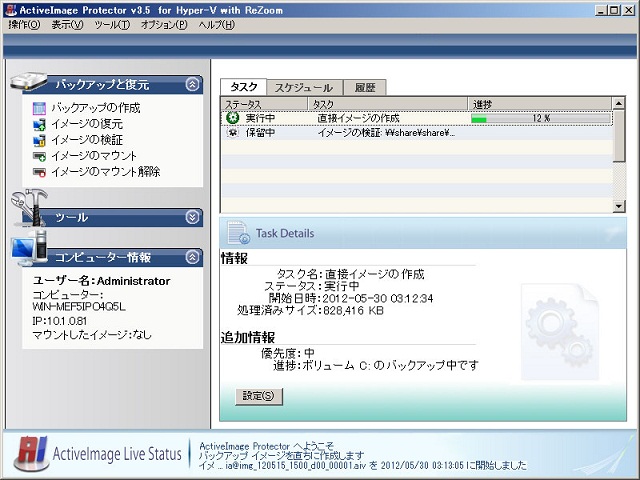Open the 操作(O) menu
The height and width of the screenshot is (480, 640).
(x=24, y=25)
